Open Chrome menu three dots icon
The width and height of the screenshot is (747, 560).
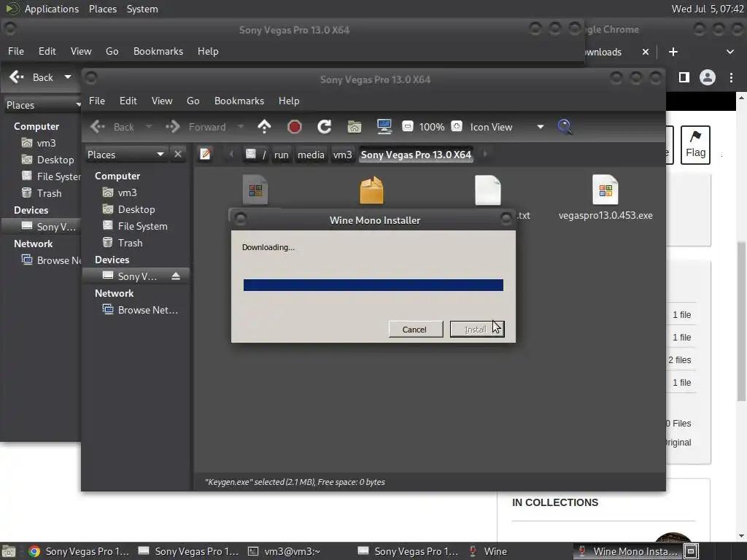[731, 77]
